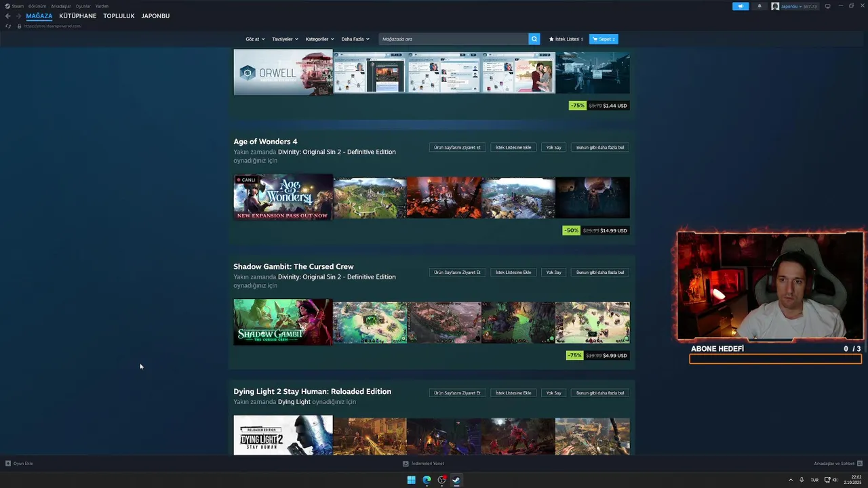Open the Shadow Gambit capsule image
This screenshot has width=868, height=488.
(283, 323)
